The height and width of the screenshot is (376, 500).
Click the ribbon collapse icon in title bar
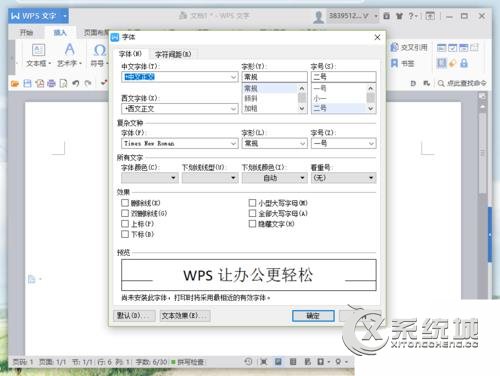pos(430,16)
